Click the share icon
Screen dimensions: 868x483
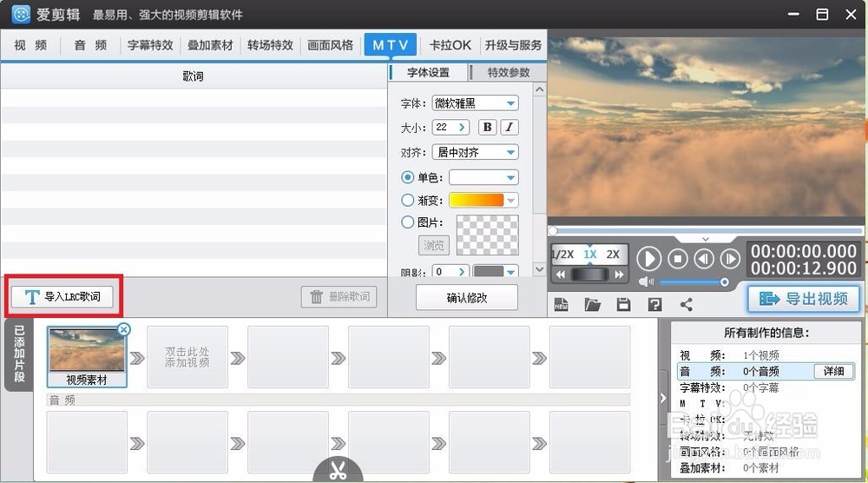(x=686, y=304)
